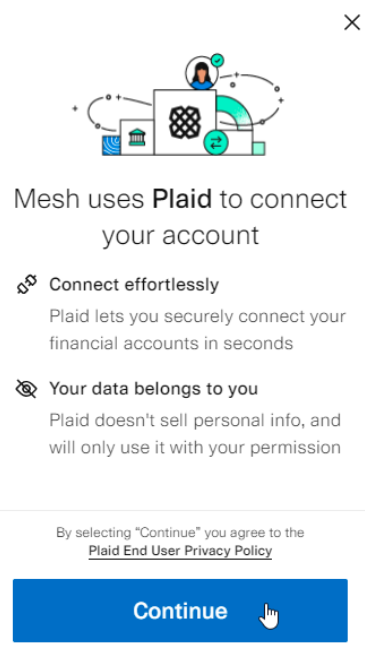Click text about securely connecting financial accounts
The image size is (365, 651).
197,330
